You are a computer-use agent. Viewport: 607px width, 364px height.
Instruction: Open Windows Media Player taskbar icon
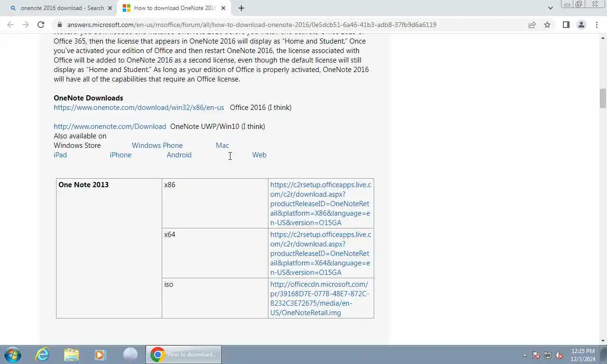point(100,355)
